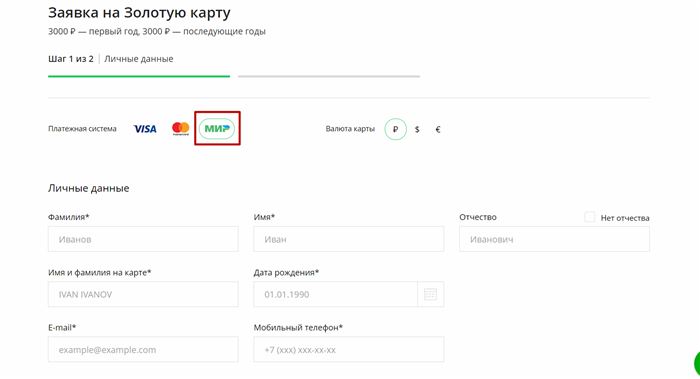
Task: Click the 'Платежная система' label
Action: click(82, 129)
